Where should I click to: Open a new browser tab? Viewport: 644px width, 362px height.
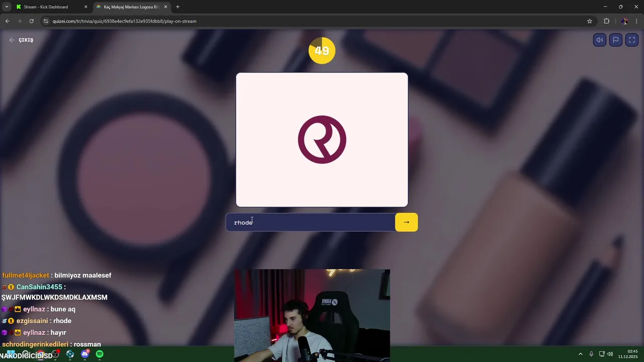[x=178, y=7]
